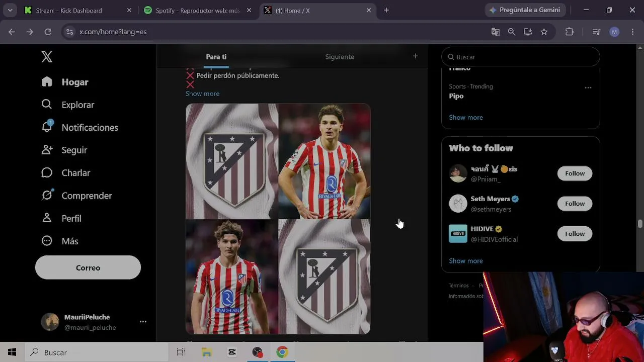Open the tab search dropdown arrow
This screenshot has height=362, width=644.
(x=10, y=10)
